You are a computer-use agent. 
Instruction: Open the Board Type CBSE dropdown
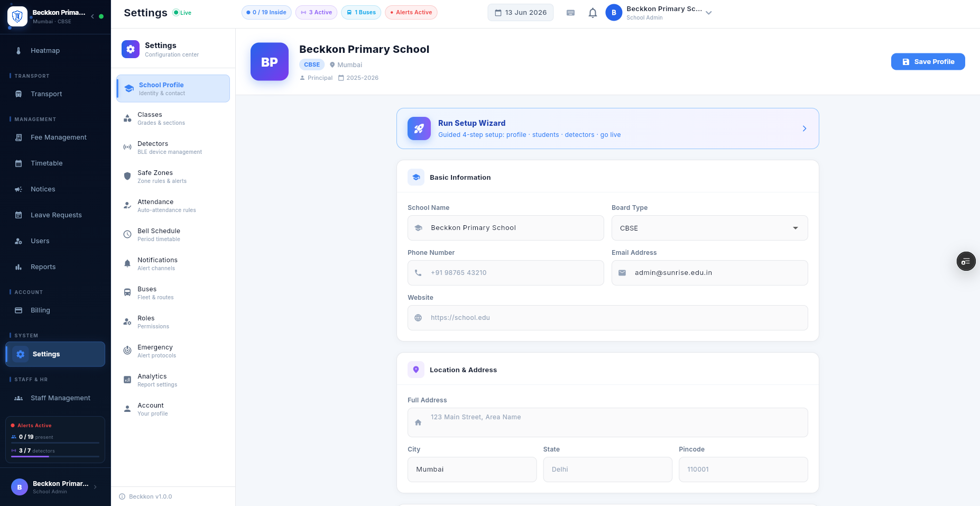(x=710, y=228)
